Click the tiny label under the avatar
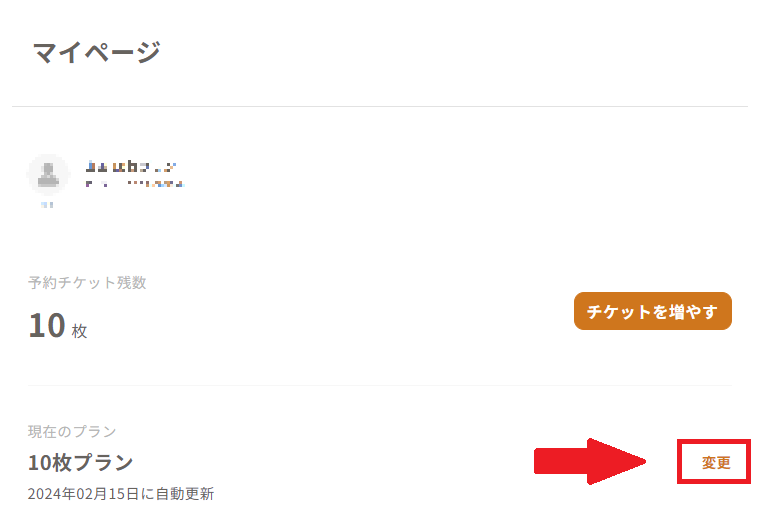The height and width of the screenshot is (526, 781). point(47,205)
